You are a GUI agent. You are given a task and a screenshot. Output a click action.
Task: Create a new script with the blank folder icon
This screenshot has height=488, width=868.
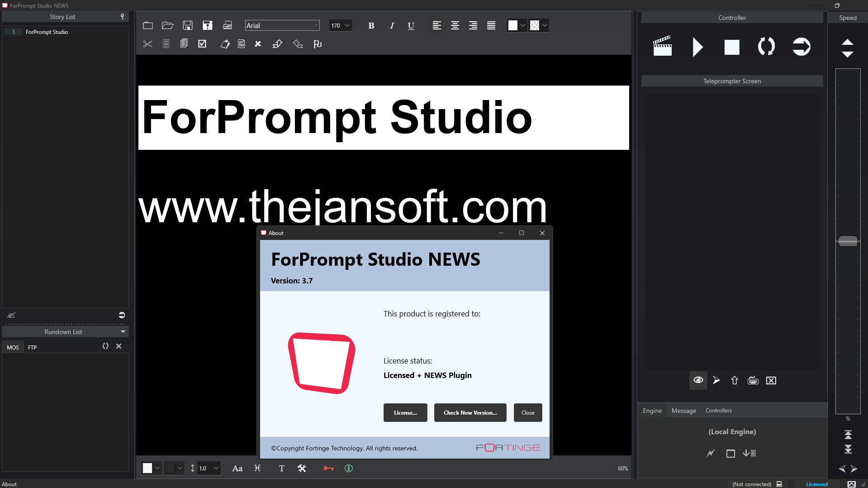click(148, 25)
